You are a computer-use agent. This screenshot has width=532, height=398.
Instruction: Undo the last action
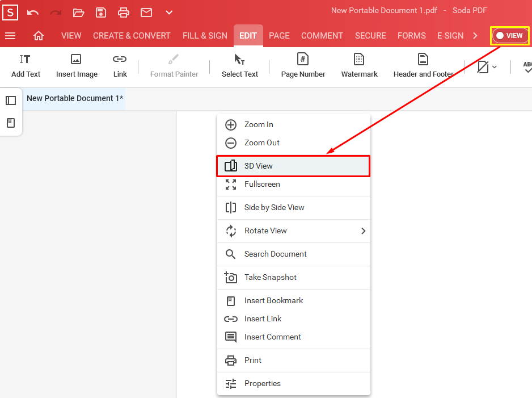pyautogui.click(x=32, y=12)
